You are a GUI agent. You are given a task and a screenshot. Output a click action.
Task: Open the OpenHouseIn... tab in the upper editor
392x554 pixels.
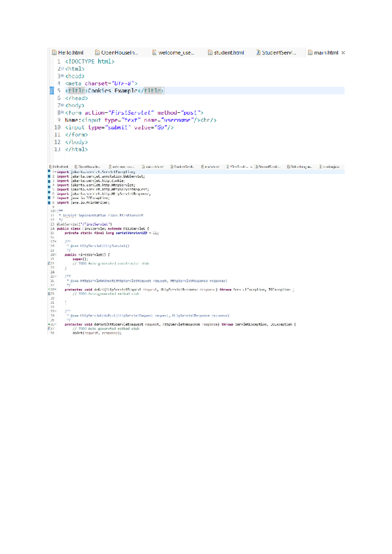click(116, 53)
